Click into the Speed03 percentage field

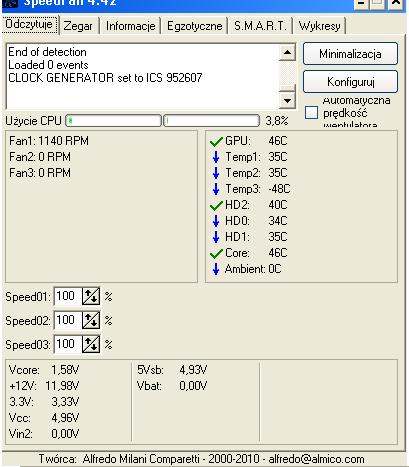68,344
